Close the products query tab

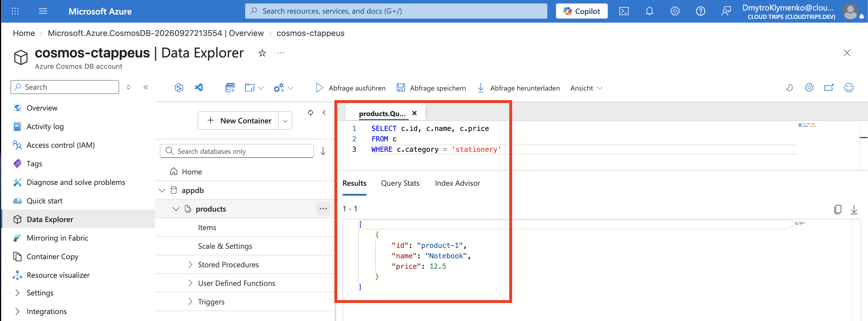tap(415, 113)
